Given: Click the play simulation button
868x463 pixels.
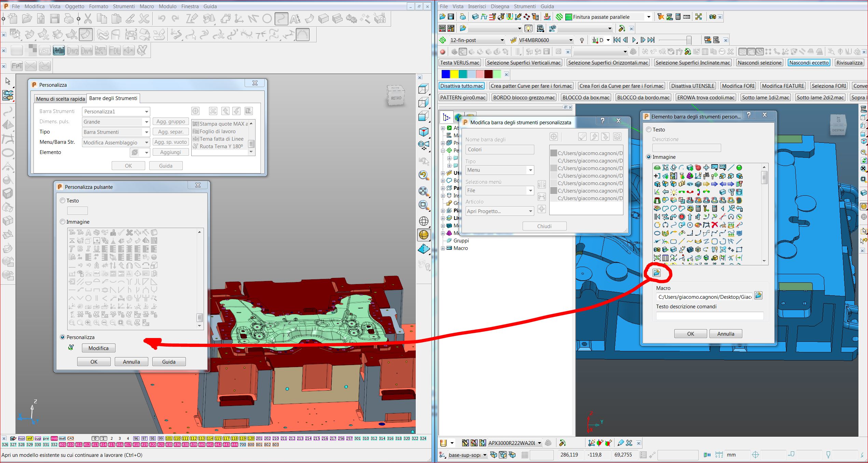Looking at the screenshot, I should tap(634, 40).
